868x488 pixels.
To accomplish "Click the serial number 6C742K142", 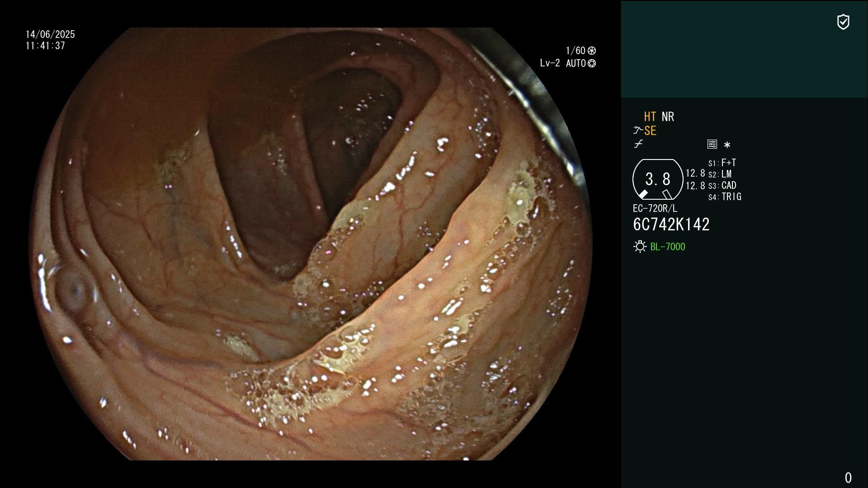I will 671,225.
